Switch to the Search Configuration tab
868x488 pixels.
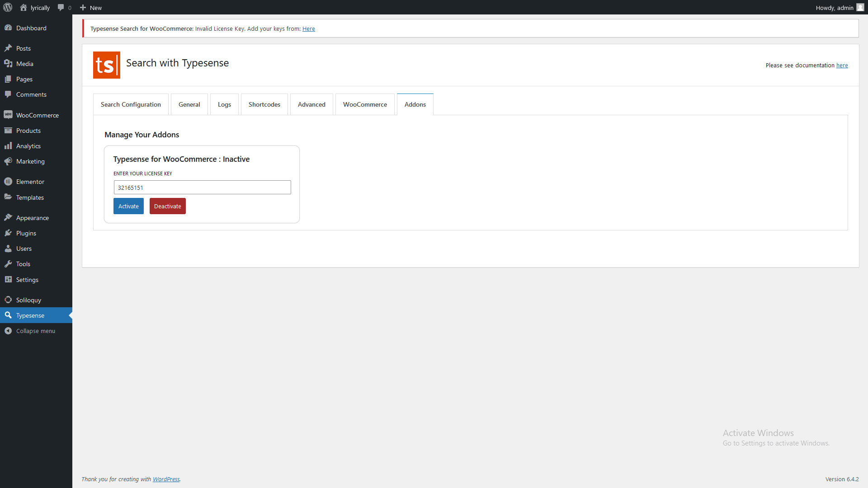click(x=131, y=104)
